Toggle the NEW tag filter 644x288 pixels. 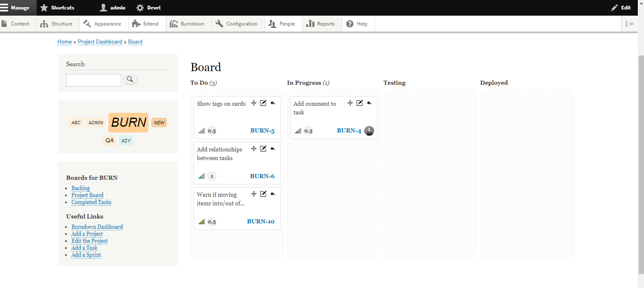click(x=159, y=122)
